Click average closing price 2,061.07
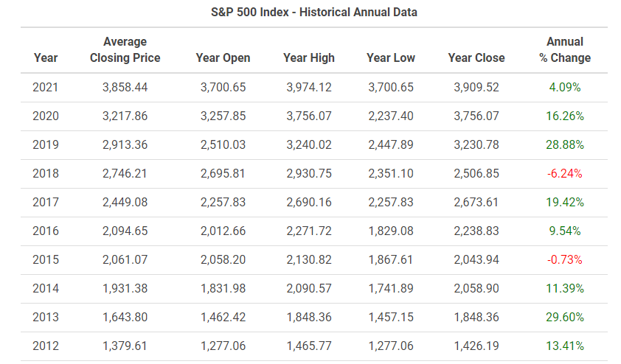This screenshot has height=364, width=621. 125,259
